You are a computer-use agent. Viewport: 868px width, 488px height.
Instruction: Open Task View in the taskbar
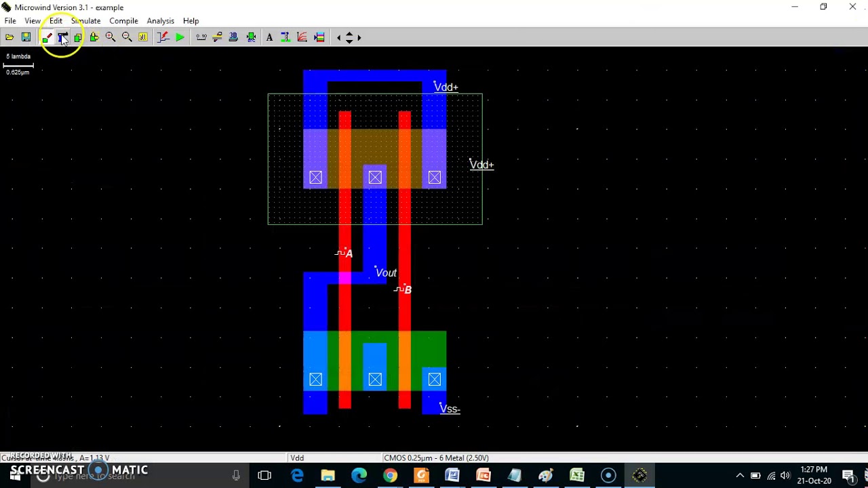pos(264,476)
